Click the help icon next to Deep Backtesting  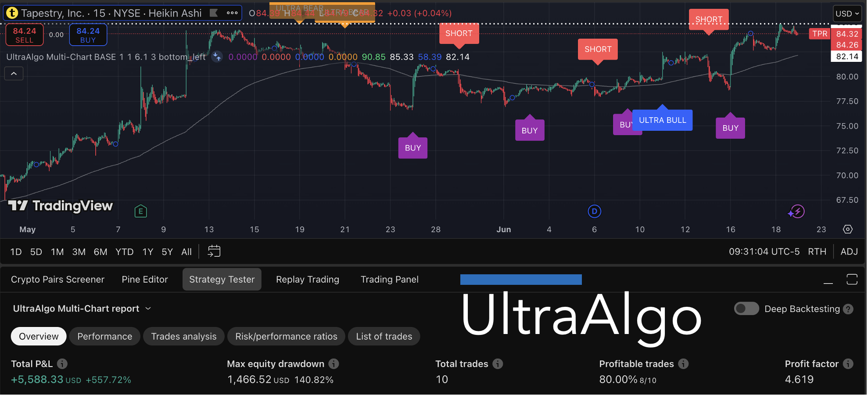(x=849, y=309)
